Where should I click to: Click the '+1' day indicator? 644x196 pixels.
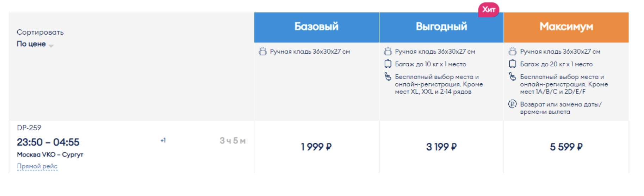click(x=163, y=141)
